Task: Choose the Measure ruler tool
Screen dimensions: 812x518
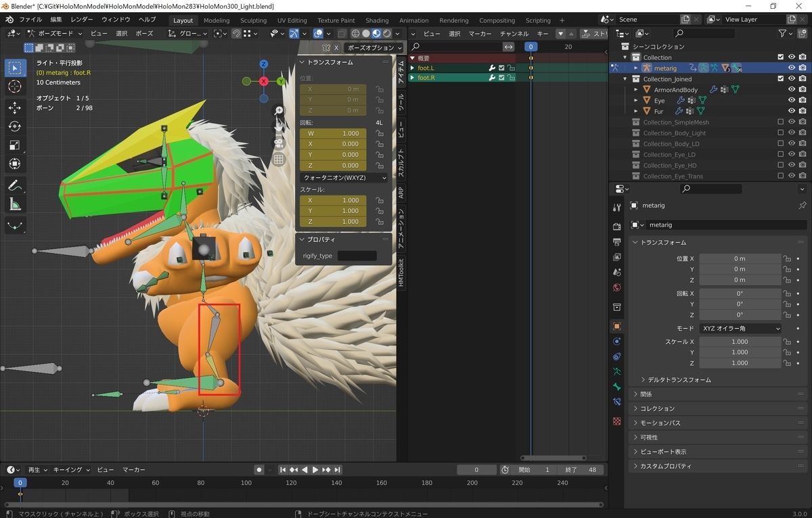Action: click(x=16, y=204)
